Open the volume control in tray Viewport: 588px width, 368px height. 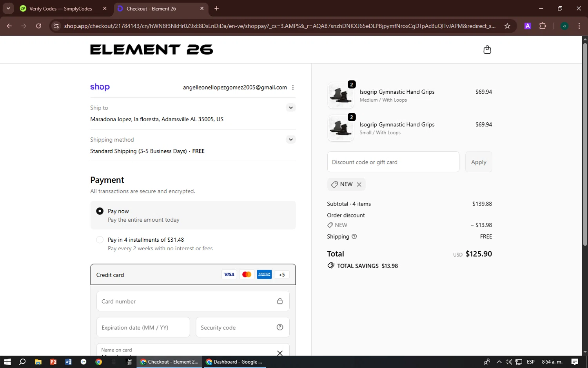509,362
